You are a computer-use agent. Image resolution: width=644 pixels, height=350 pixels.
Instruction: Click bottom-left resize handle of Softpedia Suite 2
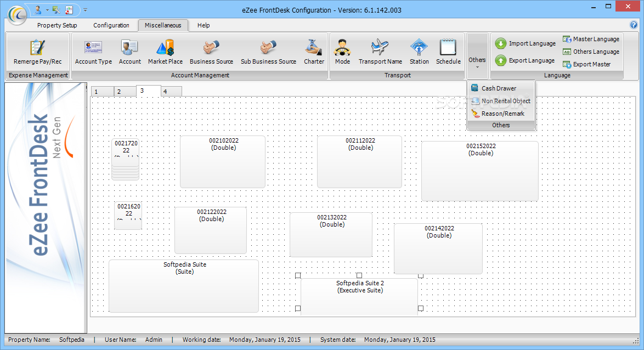(x=298, y=308)
